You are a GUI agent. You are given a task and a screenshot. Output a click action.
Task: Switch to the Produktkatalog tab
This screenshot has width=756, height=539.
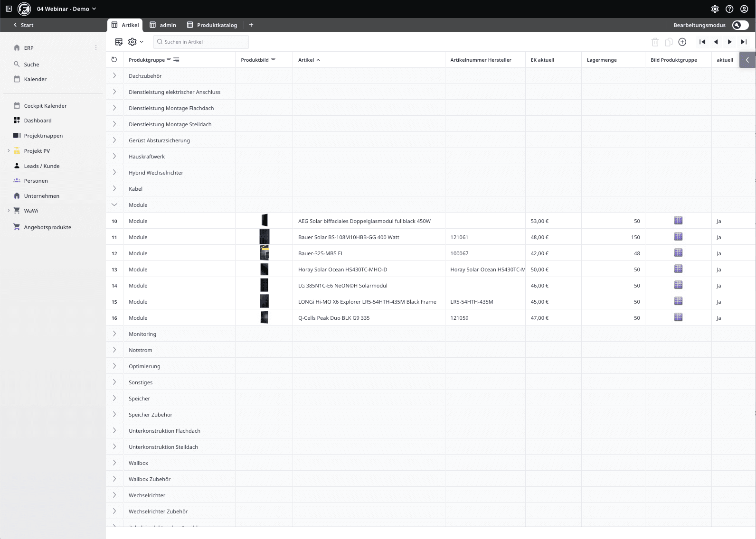(x=212, y=25)
